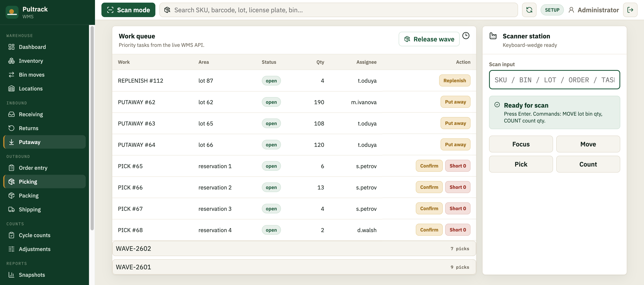Click the Receiving inbox icon
The image size is (644, 285).
coord(11,114)
